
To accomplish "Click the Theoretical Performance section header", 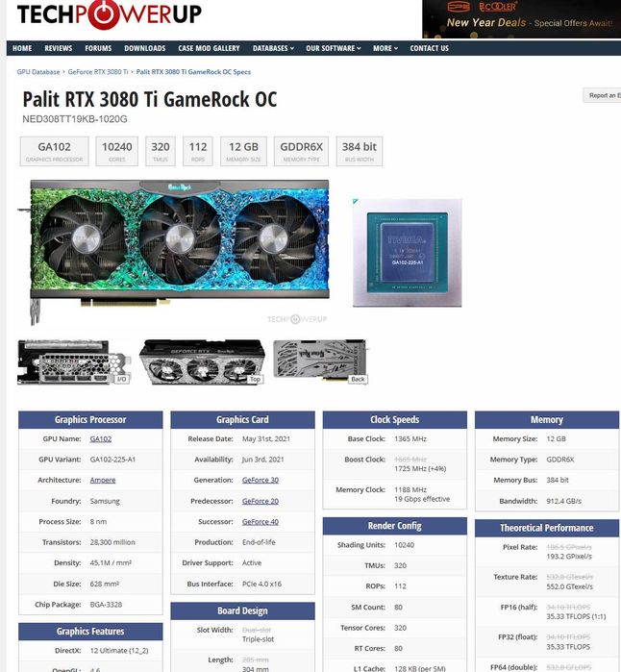I will tap(547, 528).
